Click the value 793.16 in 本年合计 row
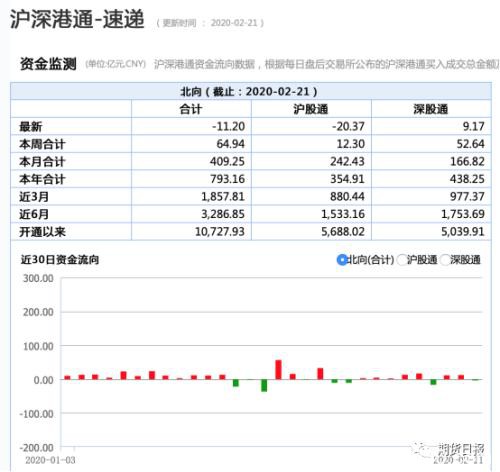The width and height of the screenshot is (500, 472). pyautogui.click(x=227, y=179)
